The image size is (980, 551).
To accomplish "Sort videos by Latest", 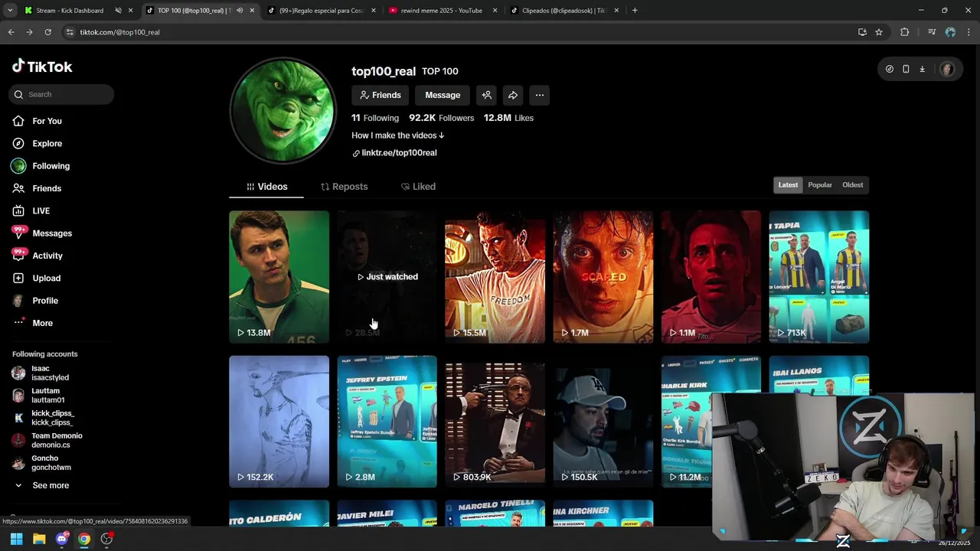I will 788,185.
